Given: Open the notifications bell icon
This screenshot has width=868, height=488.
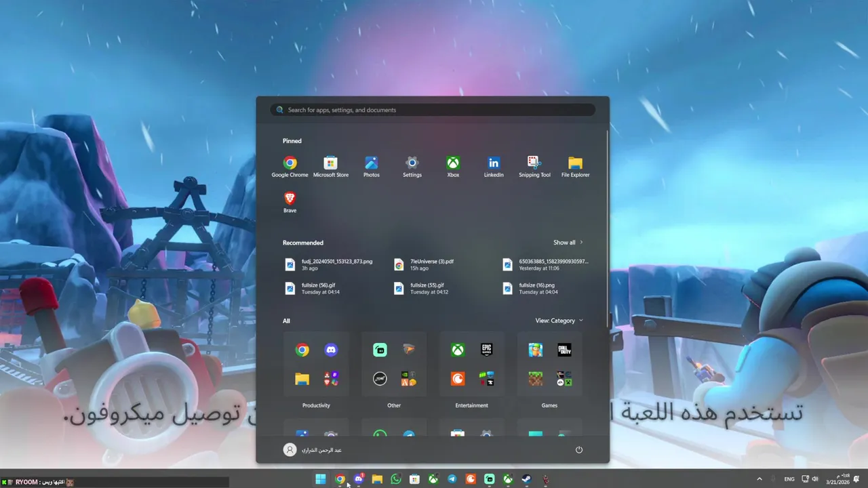Looking at the screenshot, I should [x=857, y=479].
